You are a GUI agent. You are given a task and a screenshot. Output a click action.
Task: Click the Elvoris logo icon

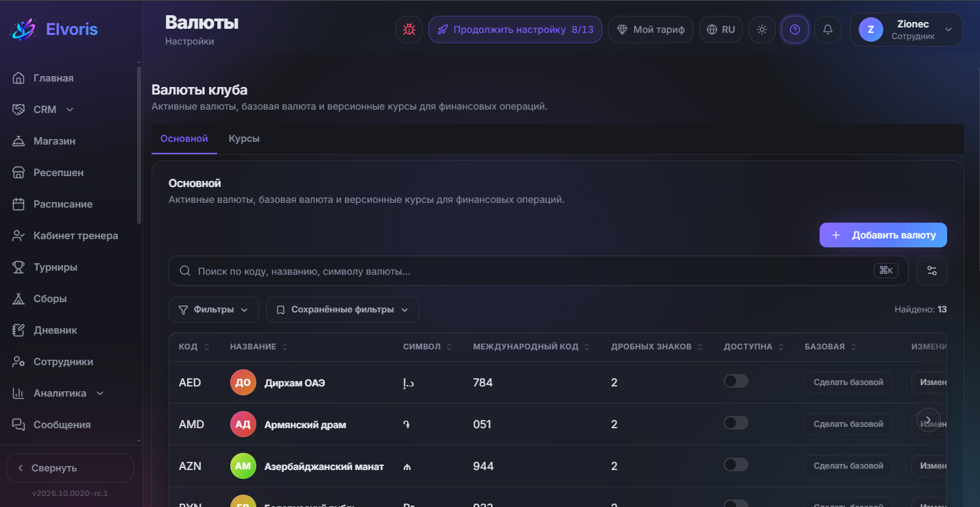tap(22, 29)
